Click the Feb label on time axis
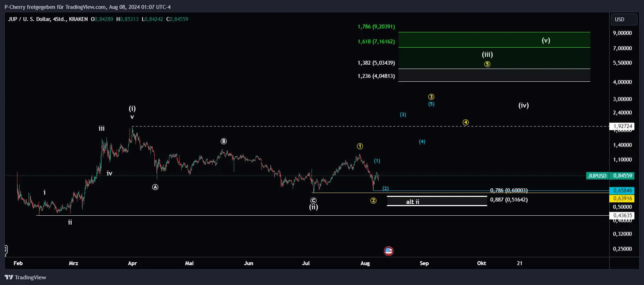The height and width of the screenshot is (285, 644). (18, 263)
